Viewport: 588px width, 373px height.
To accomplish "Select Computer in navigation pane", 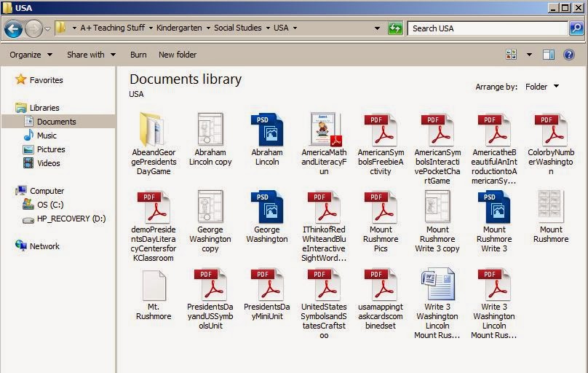I will point(39,191).
